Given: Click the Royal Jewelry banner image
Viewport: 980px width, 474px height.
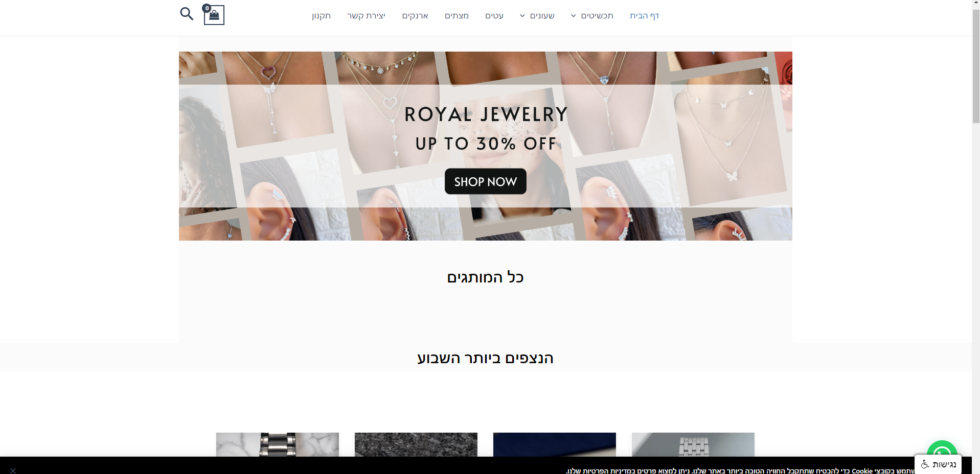Looking at the screenshot, I should (x=485, y=146).
